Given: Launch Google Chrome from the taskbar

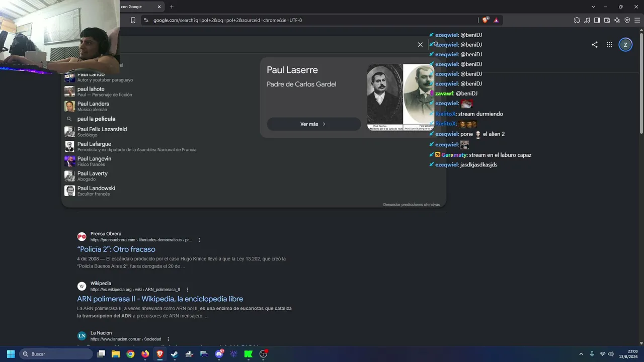Looking at the screenshot, I should click(130, 354).
